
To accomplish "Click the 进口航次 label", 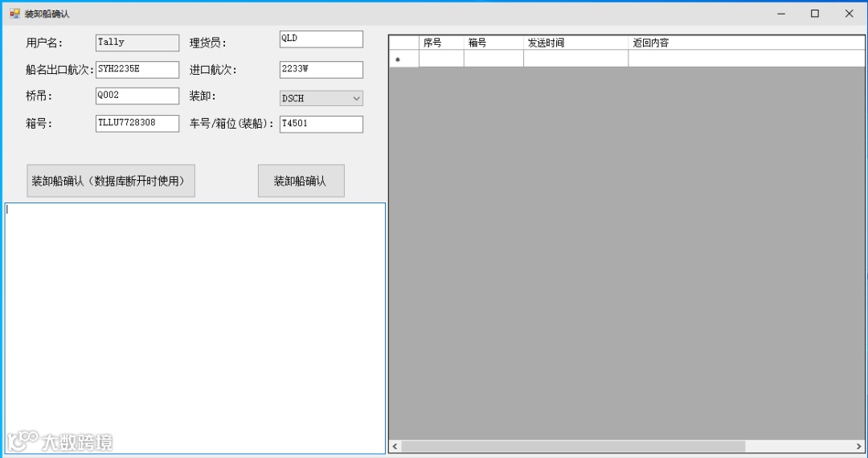I will coord(212,70).
